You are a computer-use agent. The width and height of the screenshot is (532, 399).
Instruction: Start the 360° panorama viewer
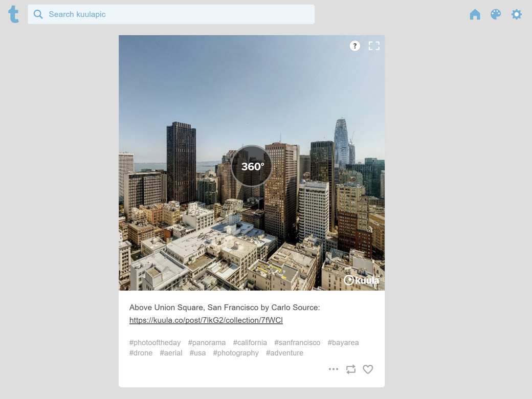252,166
